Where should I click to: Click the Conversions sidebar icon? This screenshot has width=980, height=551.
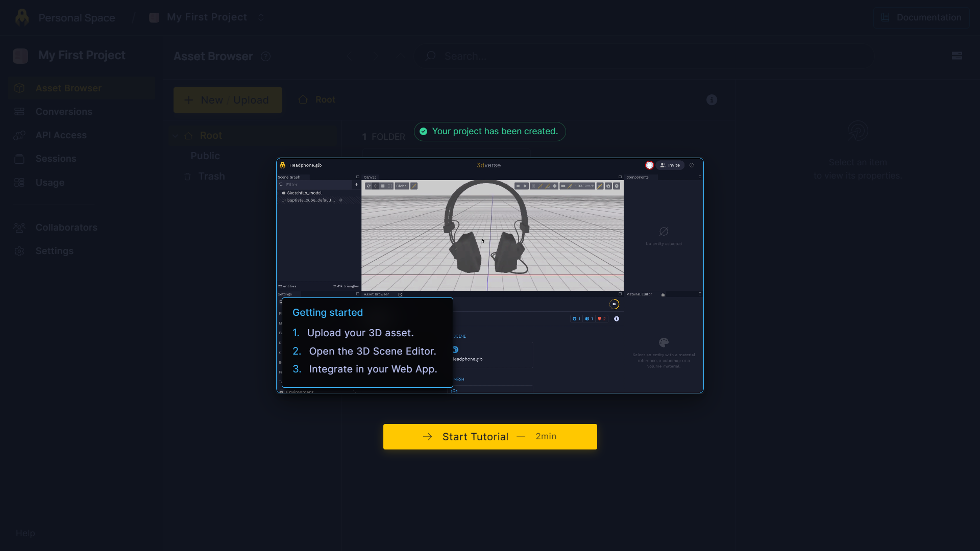click(x=19, y=112)
